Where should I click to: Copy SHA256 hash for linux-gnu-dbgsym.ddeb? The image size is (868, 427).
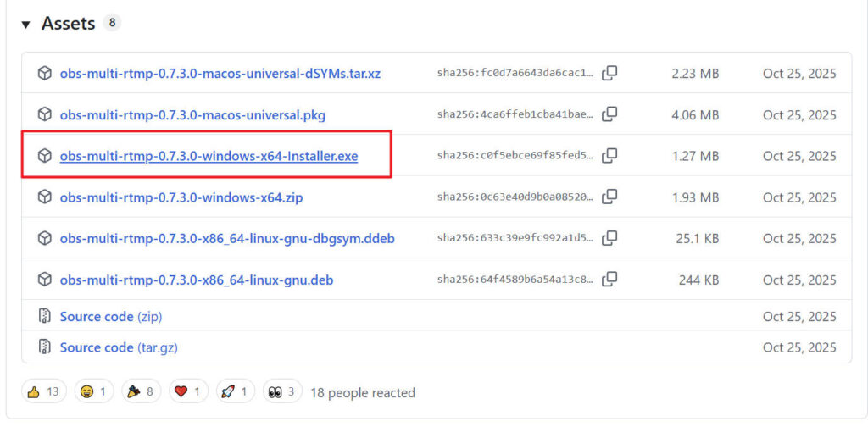(609, 238)
